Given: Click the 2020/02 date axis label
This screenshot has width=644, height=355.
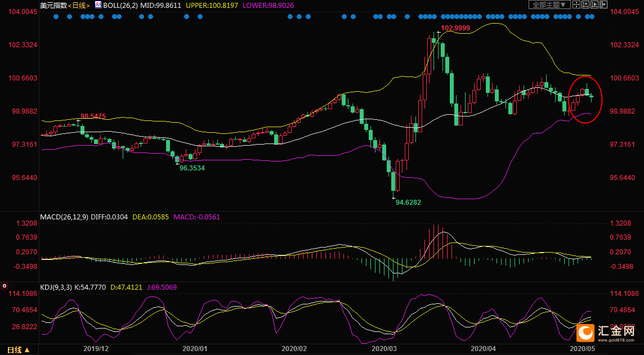Looking at the screenshot, I should pos(294,348).
